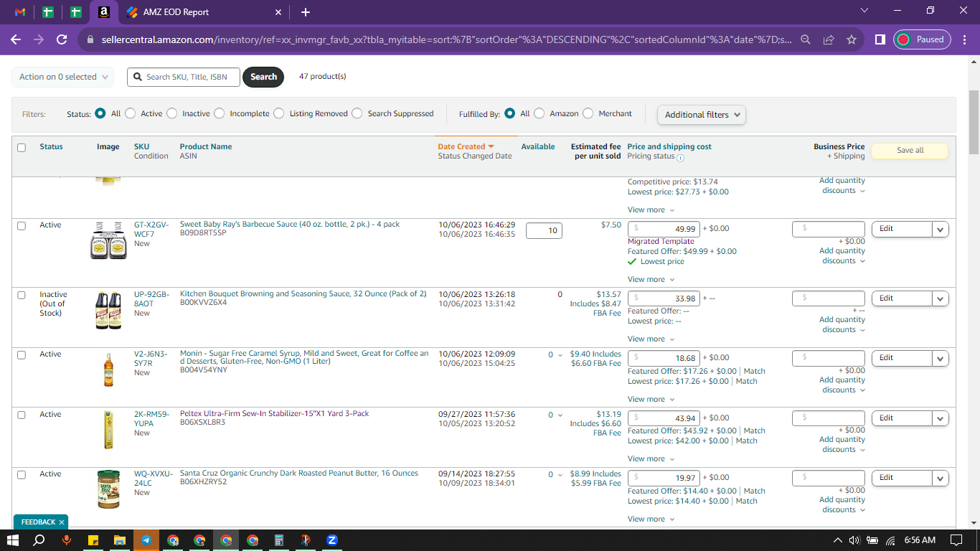This screenshot has height=551, width=980.
Task: Open the Windows Start menu
Action: pos(13,540)
